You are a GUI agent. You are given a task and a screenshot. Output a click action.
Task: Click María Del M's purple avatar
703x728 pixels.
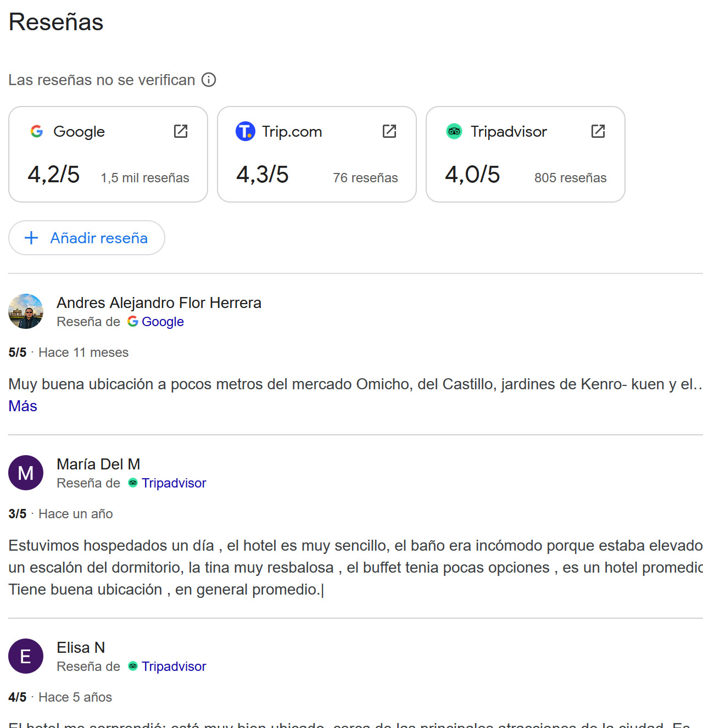pyautogui.click(x=26, y=473)
